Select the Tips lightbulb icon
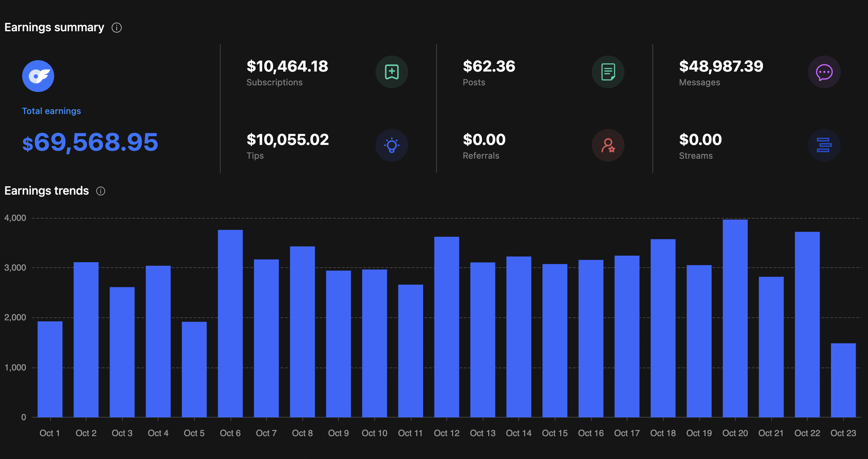Viewport: 868px width, 459px height. point(392,145)
